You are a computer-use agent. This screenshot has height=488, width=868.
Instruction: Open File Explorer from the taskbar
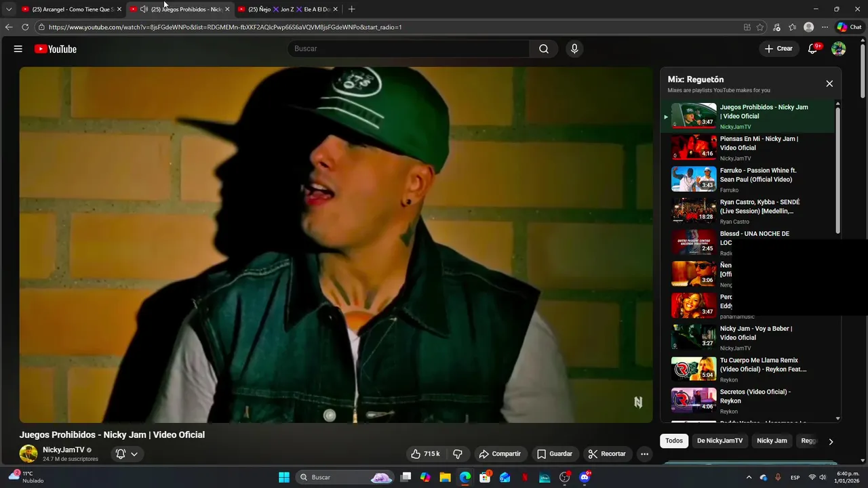point(445,477)
